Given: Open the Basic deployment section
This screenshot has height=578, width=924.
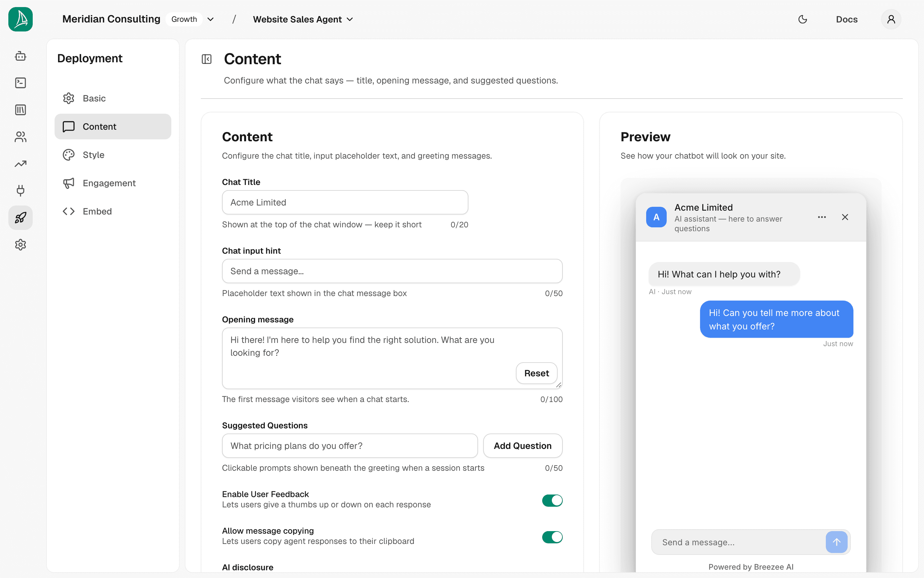Looking at the screenshot, I should (x=113, y=98).
